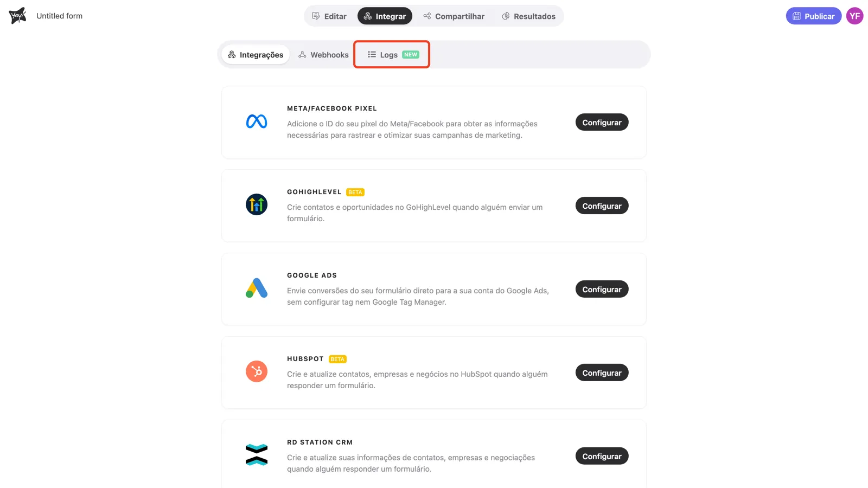Configure the Google Ads integration

click(x=602, y=290)
